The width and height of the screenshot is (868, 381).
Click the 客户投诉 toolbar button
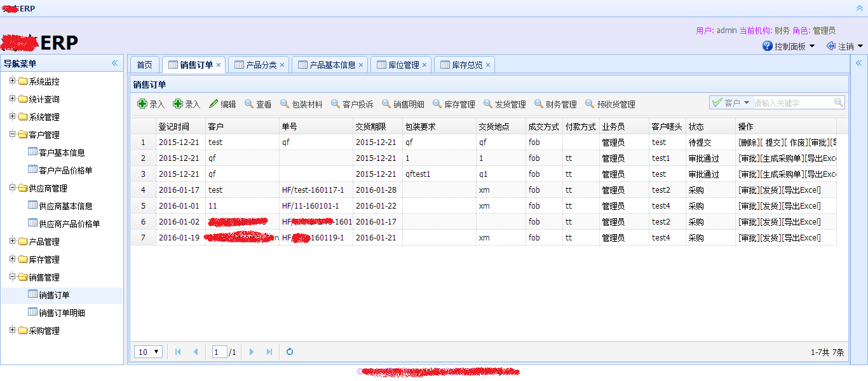point(351,104)
